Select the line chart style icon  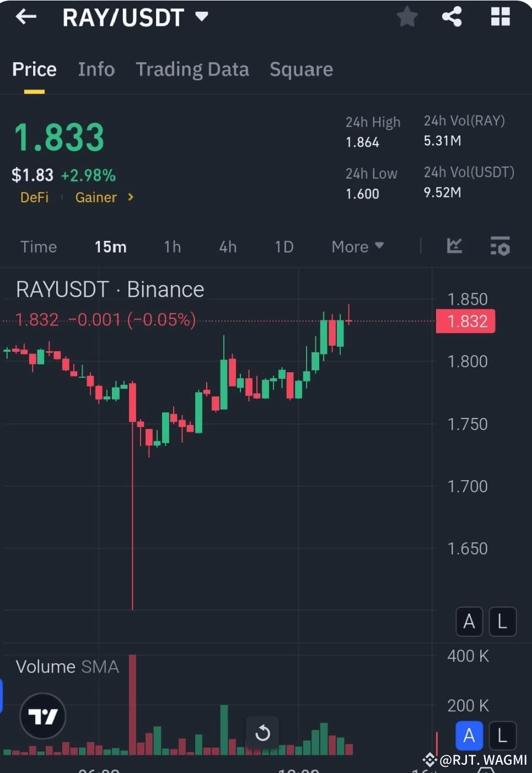click(454, 246)
